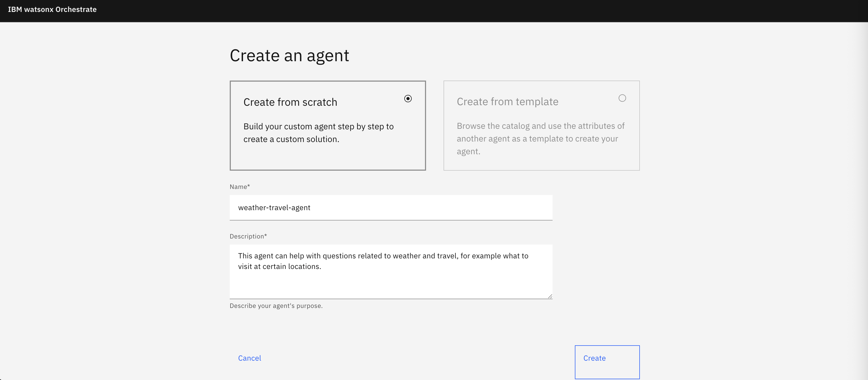
Task: Click the "Name*" field label
Action: [x=240, y=187]
